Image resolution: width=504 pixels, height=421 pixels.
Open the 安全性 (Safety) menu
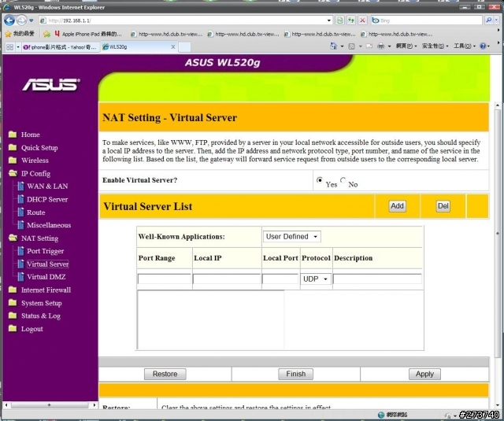[x=435, y=46]
